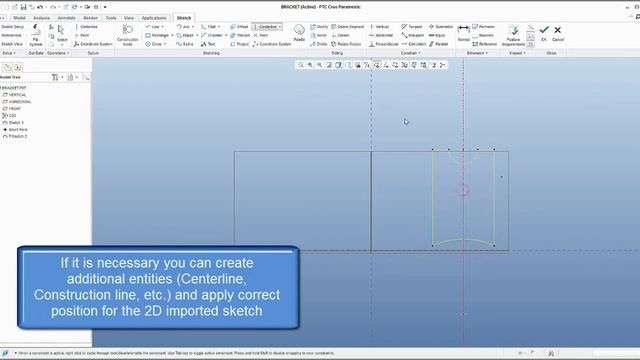Viewport: 640px width, 360px height.
Task: Open the highlighted Centerline dropdown arrow
Action: 280,27
